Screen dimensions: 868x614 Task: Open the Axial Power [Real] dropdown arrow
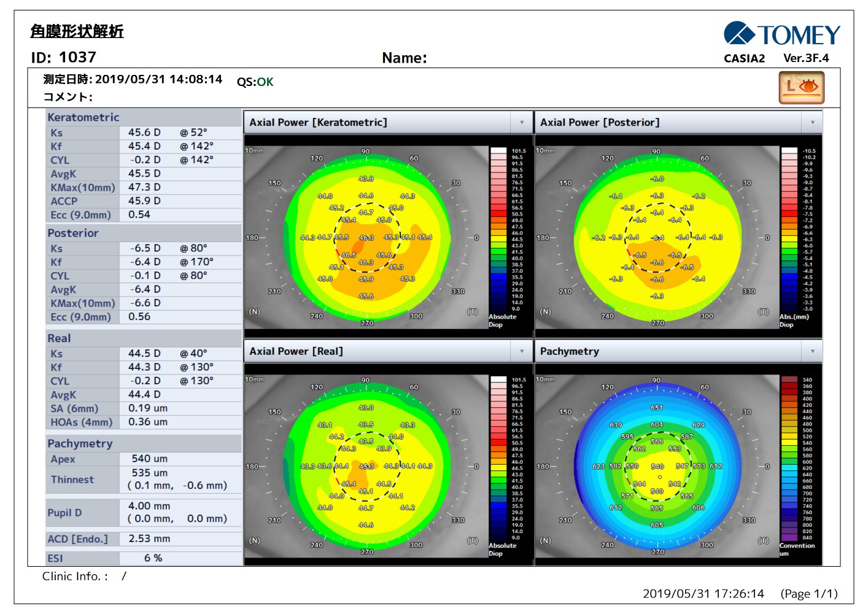point(522,351)
